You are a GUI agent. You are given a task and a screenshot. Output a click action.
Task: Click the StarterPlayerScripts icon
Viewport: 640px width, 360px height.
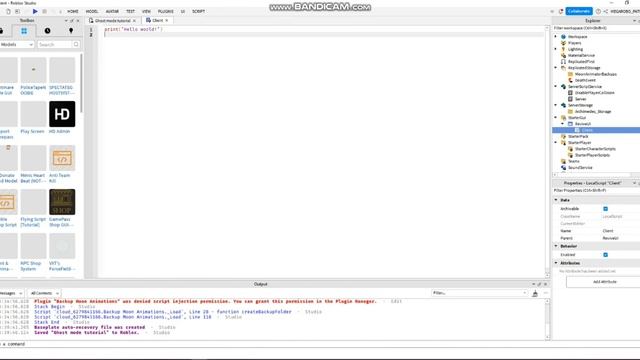(x=571, y=155)
